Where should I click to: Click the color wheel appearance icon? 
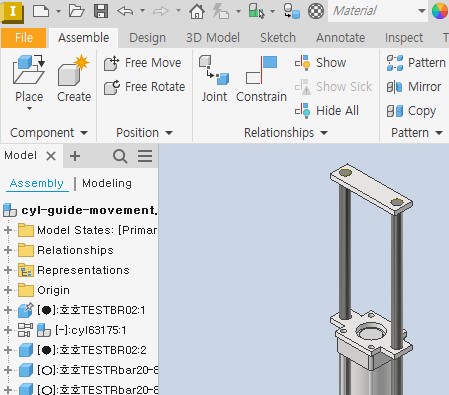pos(440,11)
